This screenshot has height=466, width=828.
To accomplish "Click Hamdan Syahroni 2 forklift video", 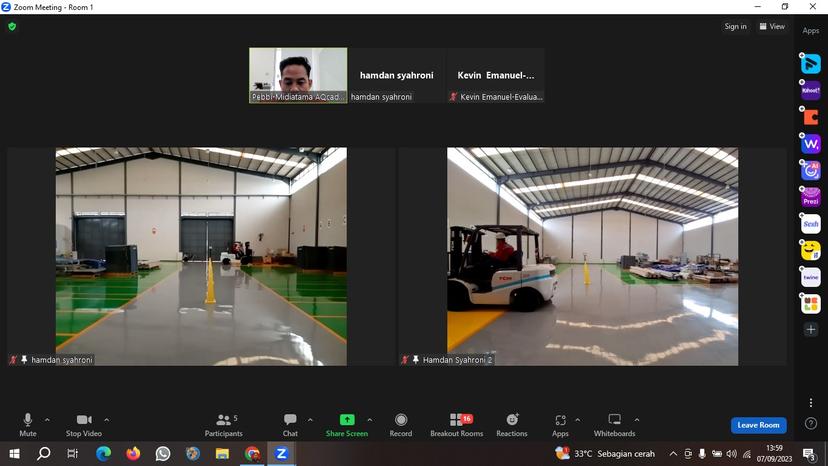I will tap(592, 256).
